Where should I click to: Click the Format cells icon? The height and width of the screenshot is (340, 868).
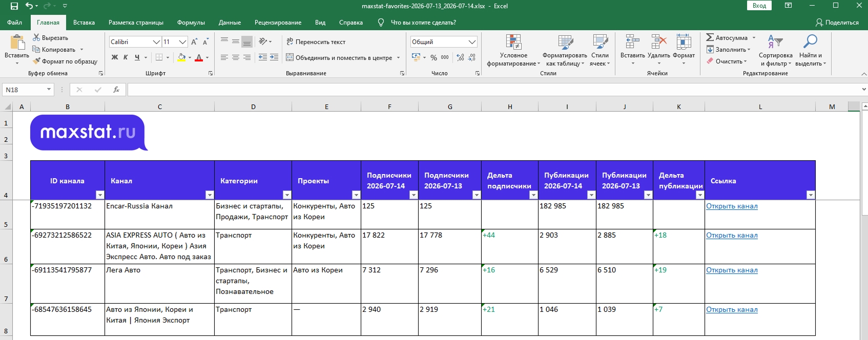point(684,42)
